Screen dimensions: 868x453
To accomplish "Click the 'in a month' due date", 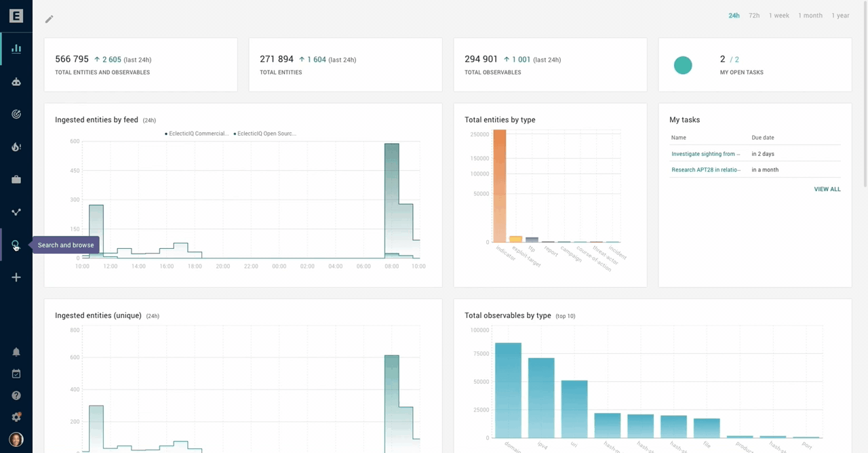I will point(765,170).
